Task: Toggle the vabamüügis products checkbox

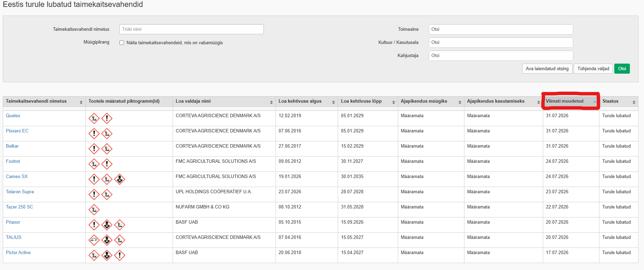Action: tap(122, 43)
